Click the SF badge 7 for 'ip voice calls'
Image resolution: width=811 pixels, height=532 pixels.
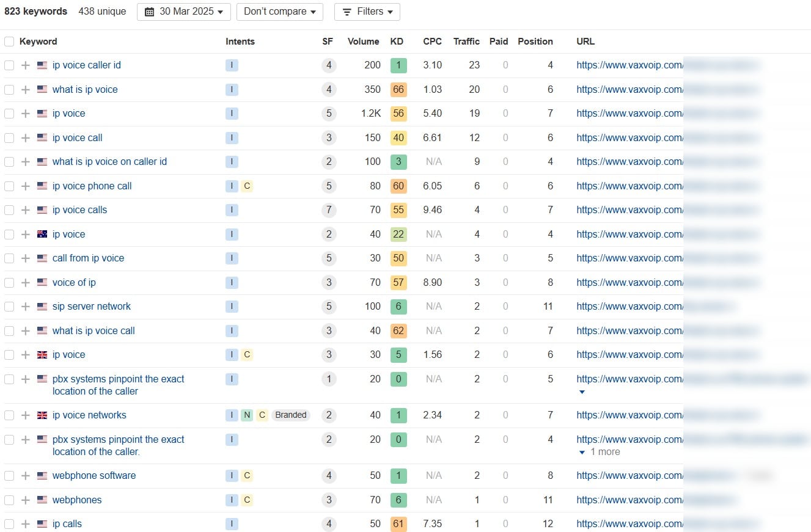pos(329,210)
